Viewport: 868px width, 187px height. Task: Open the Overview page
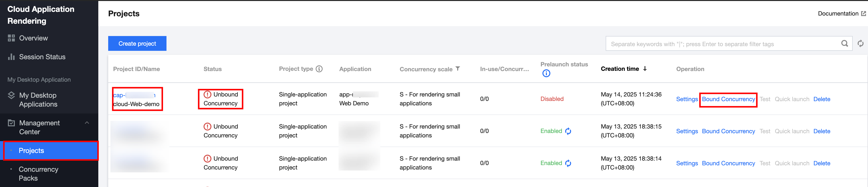[x=33, y=38]
